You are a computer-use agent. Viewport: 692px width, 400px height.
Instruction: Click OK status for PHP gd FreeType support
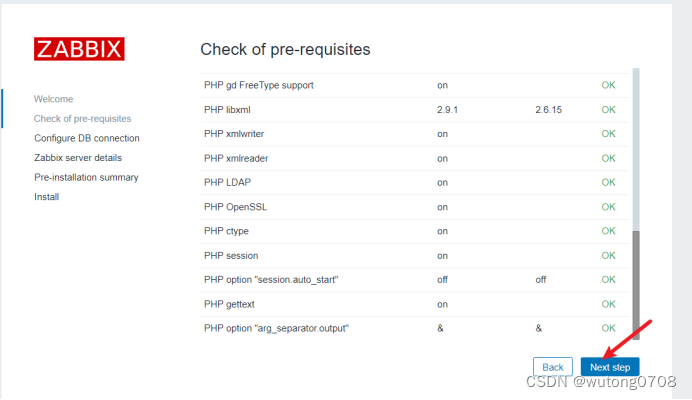[608, 85]
